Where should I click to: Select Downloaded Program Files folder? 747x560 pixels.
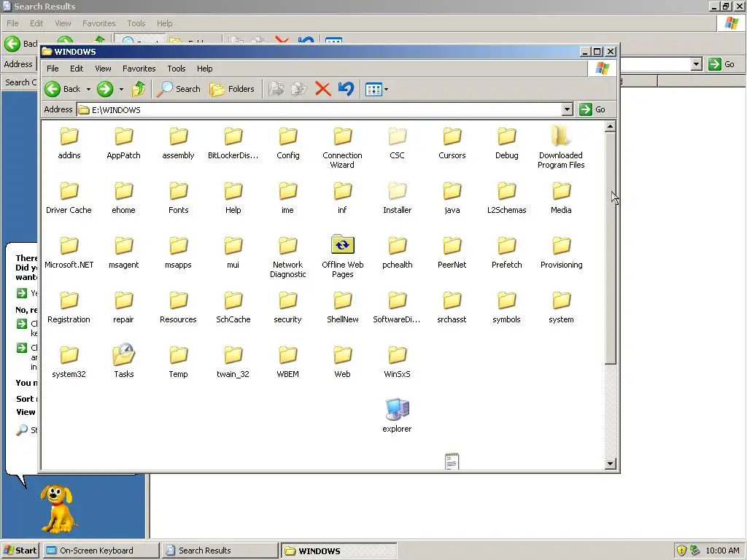coord(561,147)
